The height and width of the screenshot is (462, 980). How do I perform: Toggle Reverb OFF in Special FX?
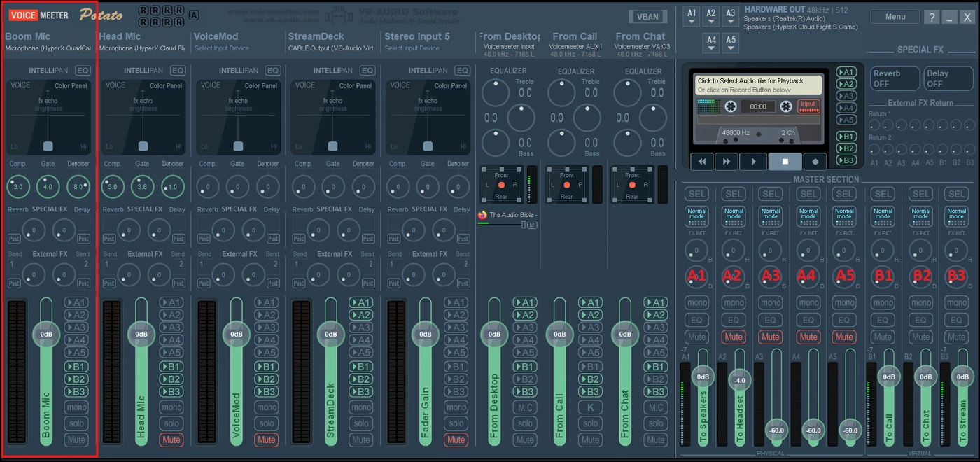coord(895,78)
